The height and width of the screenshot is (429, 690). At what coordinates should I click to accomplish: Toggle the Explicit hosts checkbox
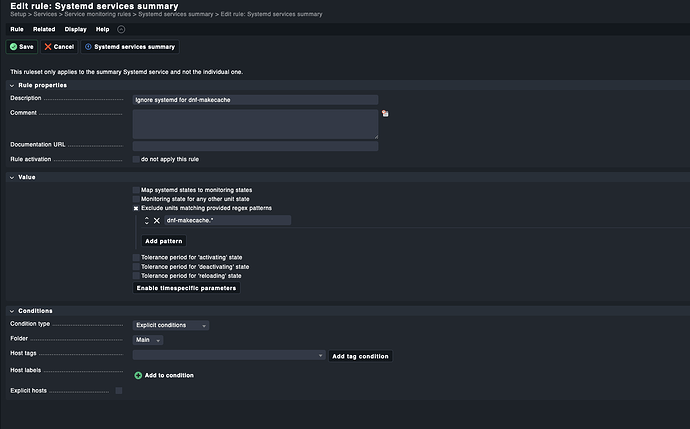(x=119, y=391)
